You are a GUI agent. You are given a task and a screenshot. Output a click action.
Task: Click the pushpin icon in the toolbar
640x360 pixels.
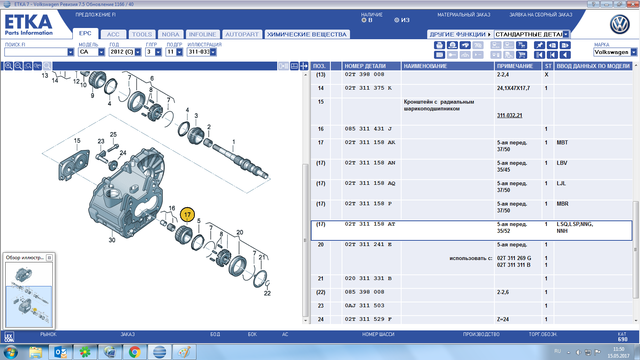click(x=540, y=45)
